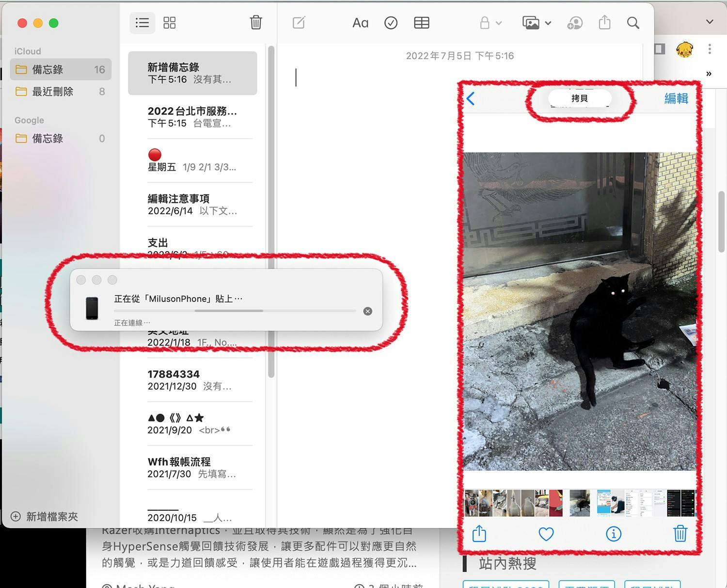Create a new note with compose icon
727x588 pixels.
[299, 22]
